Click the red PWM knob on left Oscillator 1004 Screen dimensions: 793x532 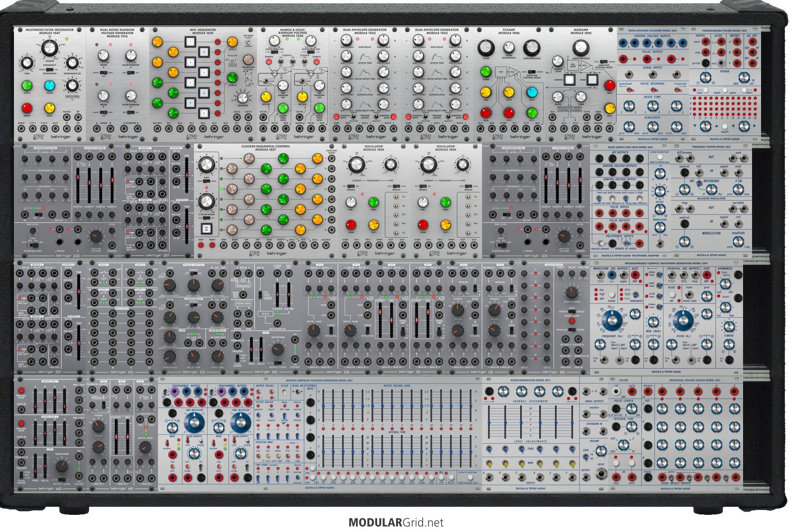351,225
